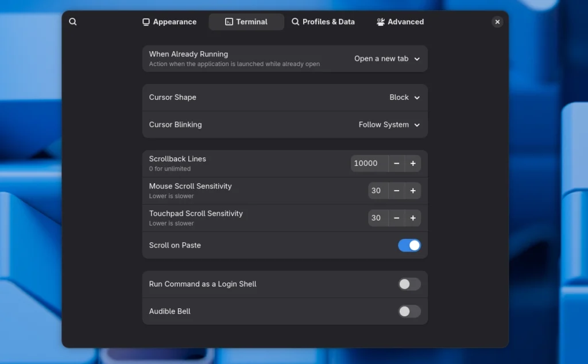Click the Touchpad Scroll Sensitivity value field

(x=377, y=218)
